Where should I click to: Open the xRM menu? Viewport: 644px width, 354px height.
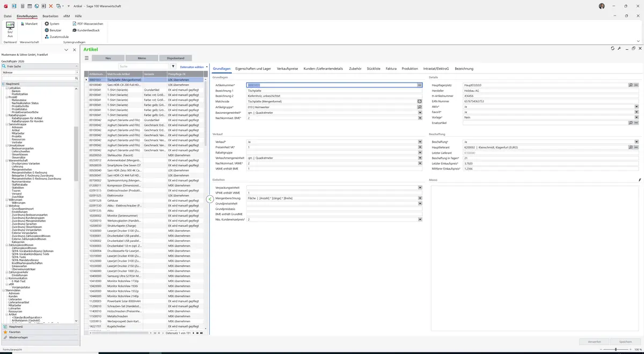[67, 16]
